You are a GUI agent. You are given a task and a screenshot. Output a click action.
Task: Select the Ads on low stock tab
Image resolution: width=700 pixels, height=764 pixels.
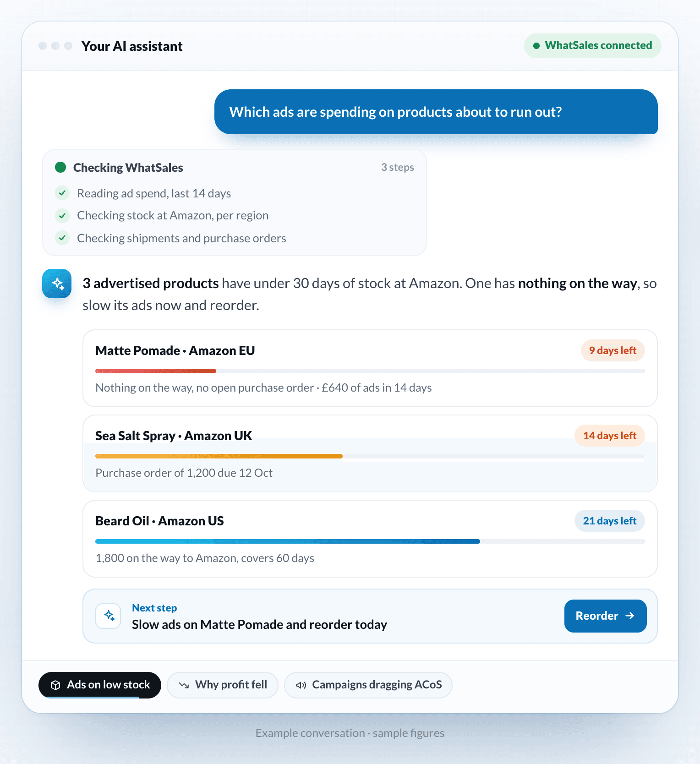100,685
